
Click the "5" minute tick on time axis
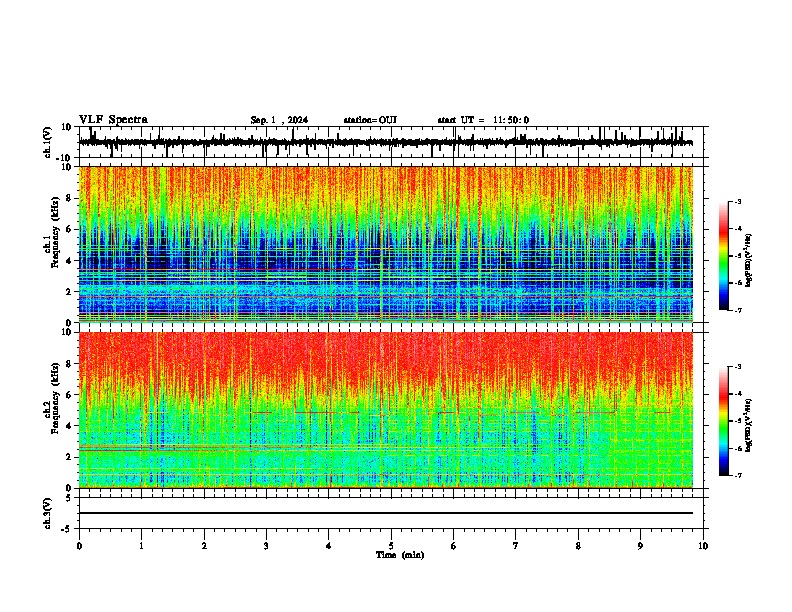pyautogui.click(x=391, y=546)
